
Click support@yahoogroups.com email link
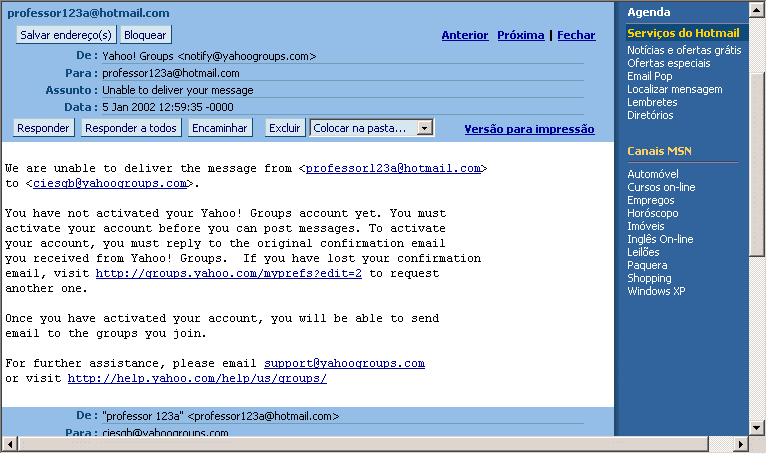[344, 363]
